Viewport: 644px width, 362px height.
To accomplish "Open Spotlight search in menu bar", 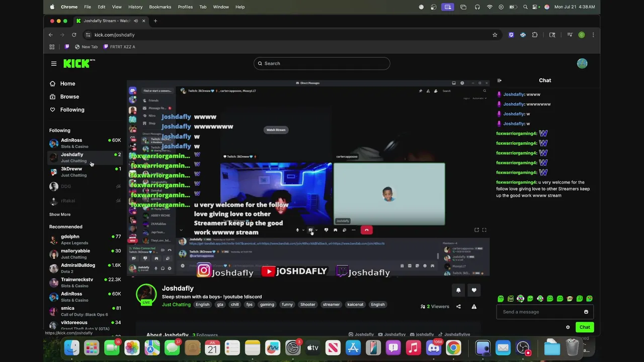I will (525, 7).
